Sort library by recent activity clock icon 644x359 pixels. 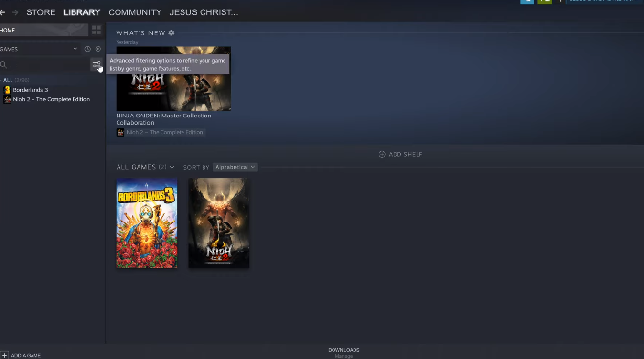[x=88, y=49]
